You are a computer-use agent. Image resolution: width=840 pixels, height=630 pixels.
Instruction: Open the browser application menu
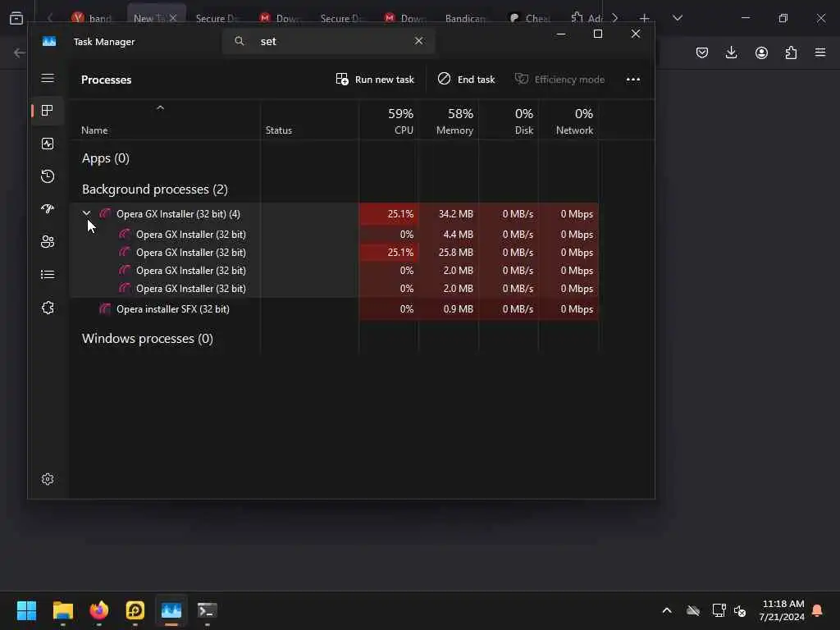[820, 52]
